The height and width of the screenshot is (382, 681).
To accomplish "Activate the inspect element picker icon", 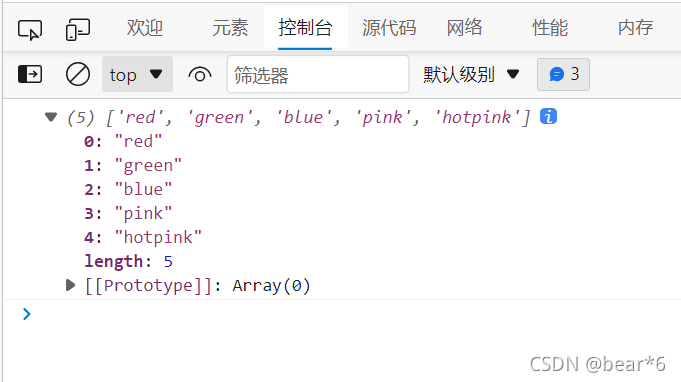I will click(x=30, y=30).
